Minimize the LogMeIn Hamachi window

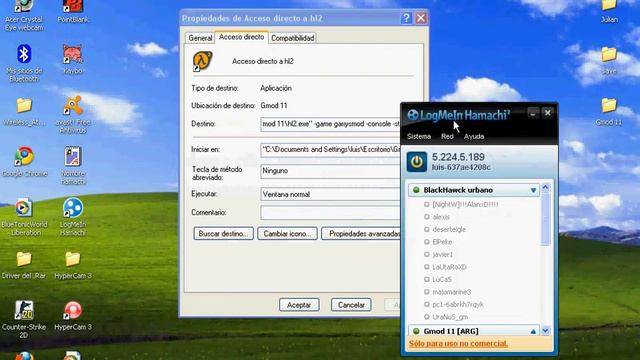(x=533, y=113)
